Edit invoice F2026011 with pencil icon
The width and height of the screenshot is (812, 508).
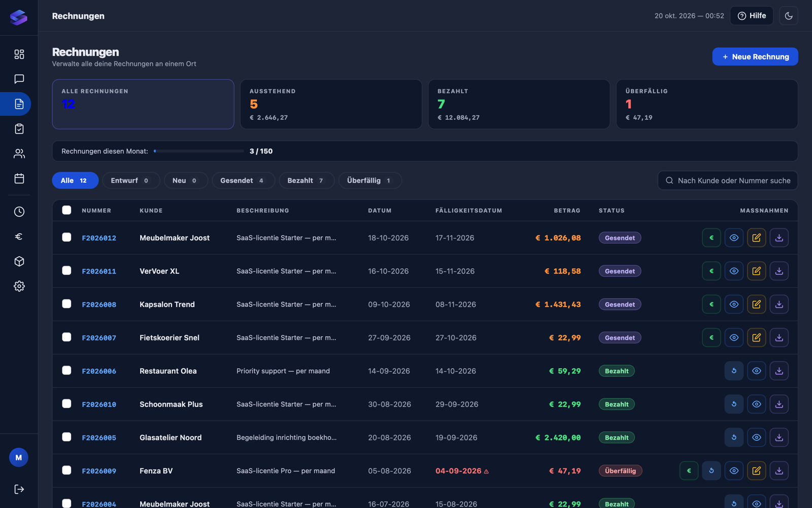tap(756, 271)
